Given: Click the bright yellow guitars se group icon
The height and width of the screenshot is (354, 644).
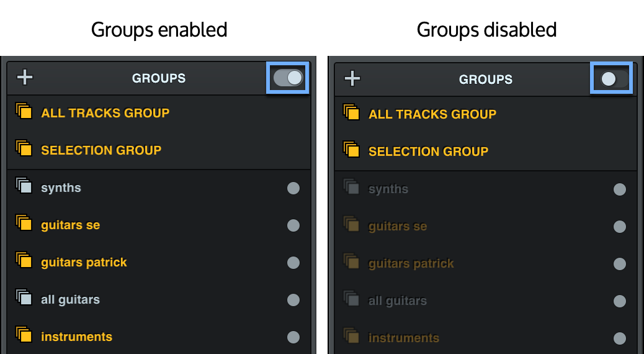Looking at the screenshot, I should (x=24, y=224).
